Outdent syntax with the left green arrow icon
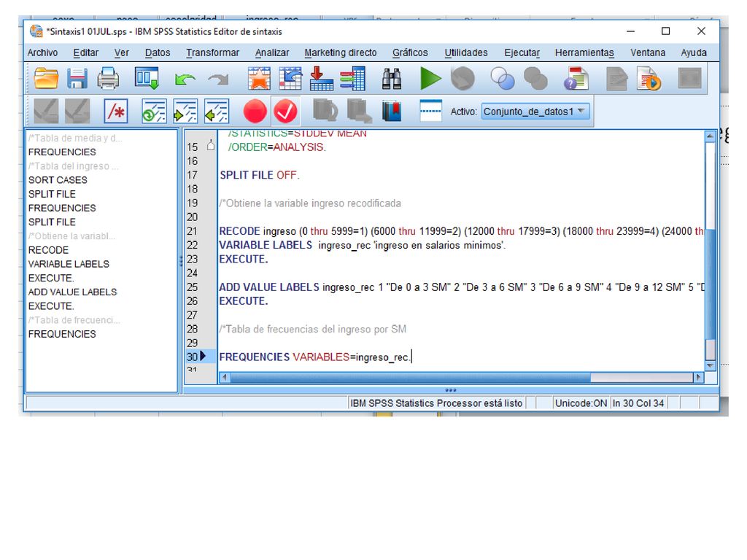747x560 pixels. coord(217,112)
